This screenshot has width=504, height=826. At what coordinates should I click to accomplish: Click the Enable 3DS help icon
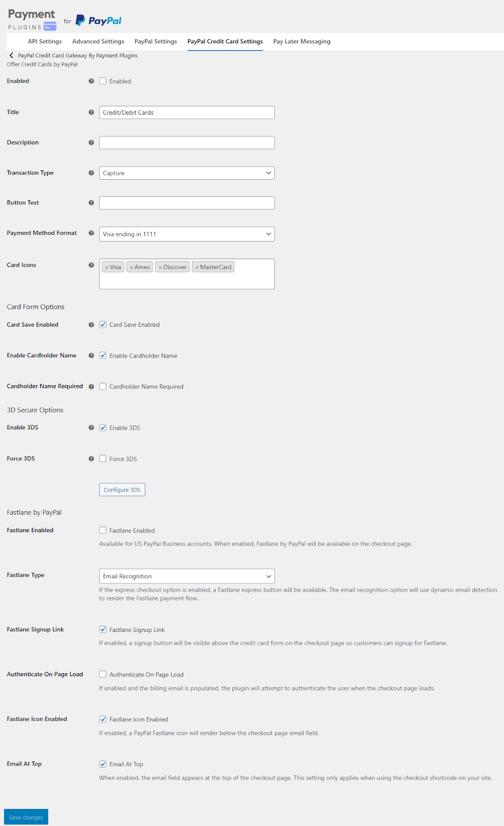[x=91, y=427]
